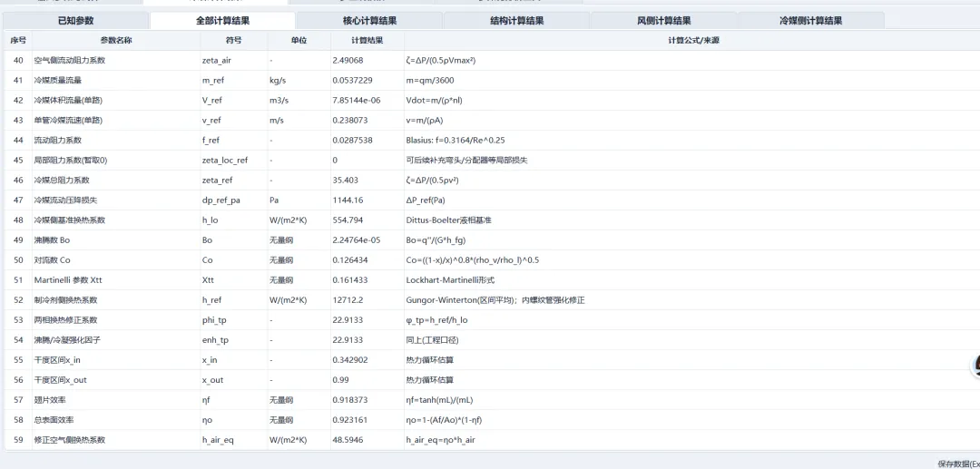
Task: Select row 沸腾数 Bo
Action: pyautogui.click(x=491, y=240)
